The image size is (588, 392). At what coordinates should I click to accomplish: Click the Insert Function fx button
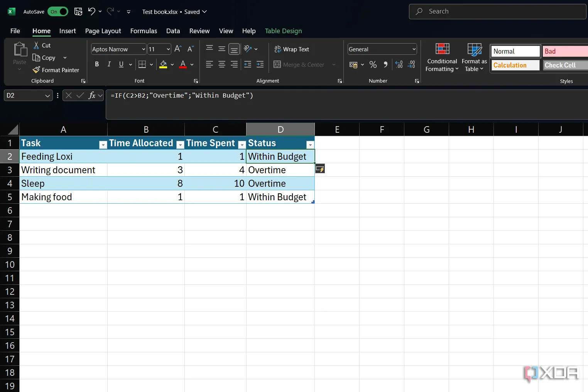[x=92, y=95]
